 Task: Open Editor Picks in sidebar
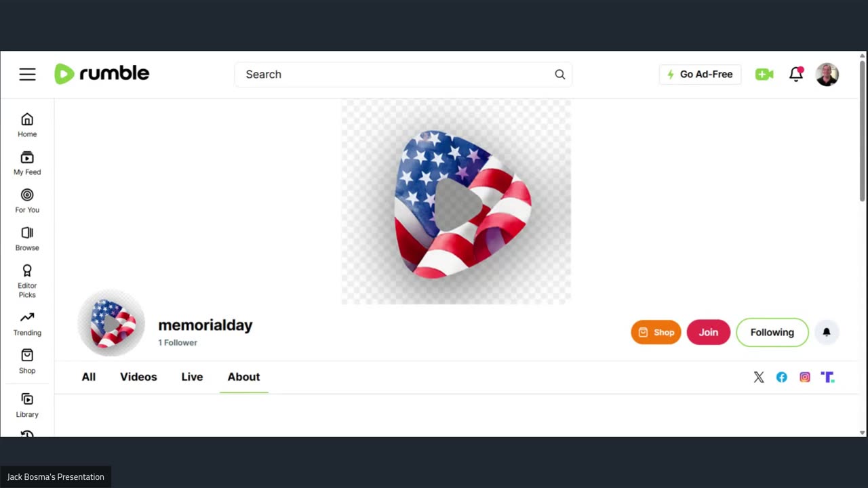pos(27,281)
